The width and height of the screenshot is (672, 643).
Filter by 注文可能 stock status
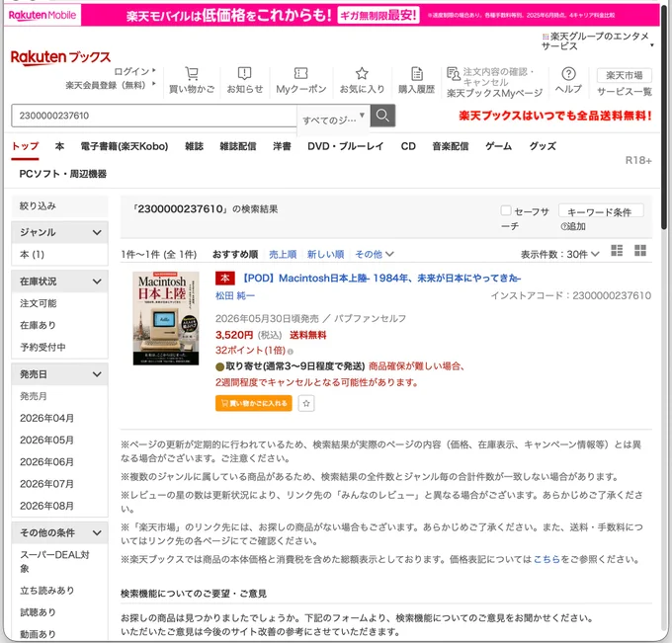pos(39,303)
